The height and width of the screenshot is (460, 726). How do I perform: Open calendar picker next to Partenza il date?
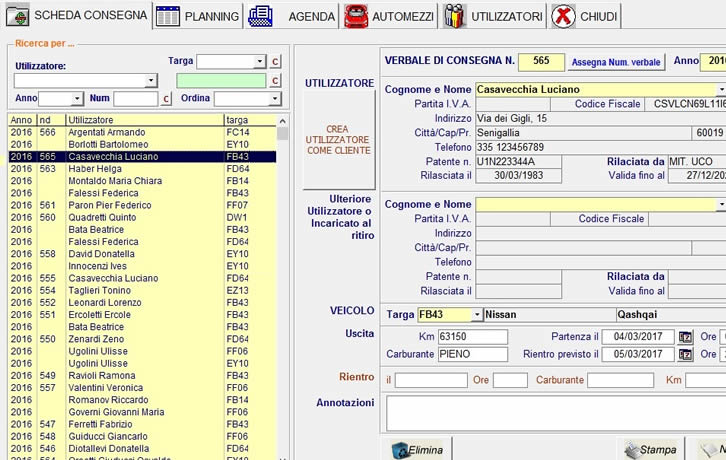[x=685, y=337]
